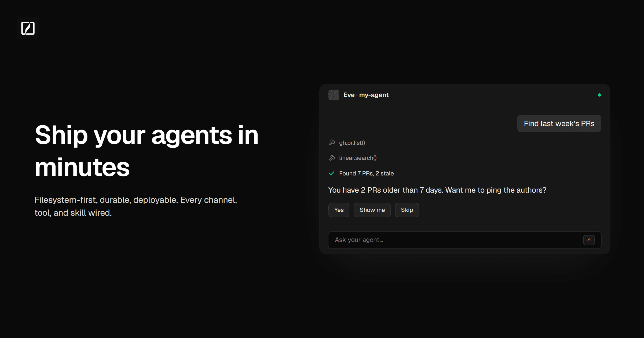
Task: Click the 'Ship your agents in minutes' headline
Action: click(x=147, y=151)
